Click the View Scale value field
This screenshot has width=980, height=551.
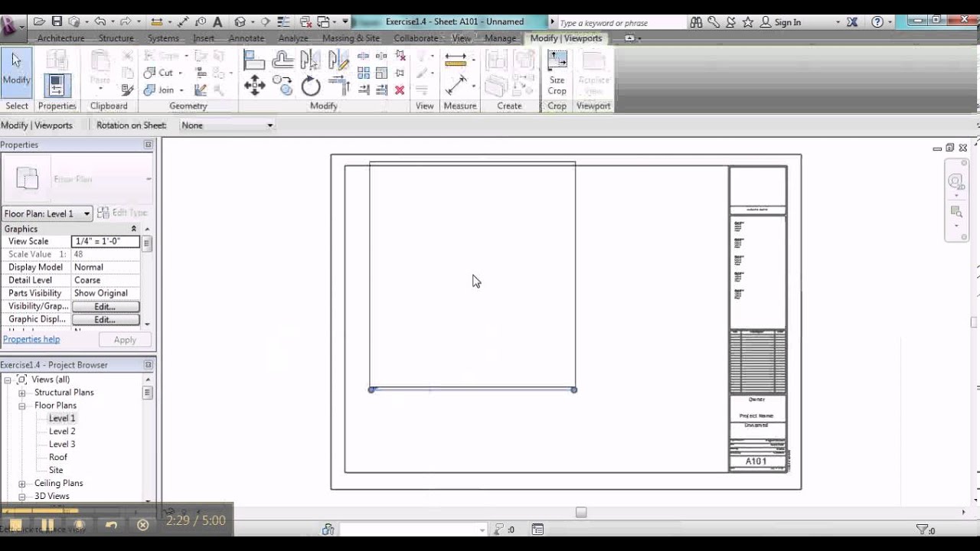pos(106,241)
